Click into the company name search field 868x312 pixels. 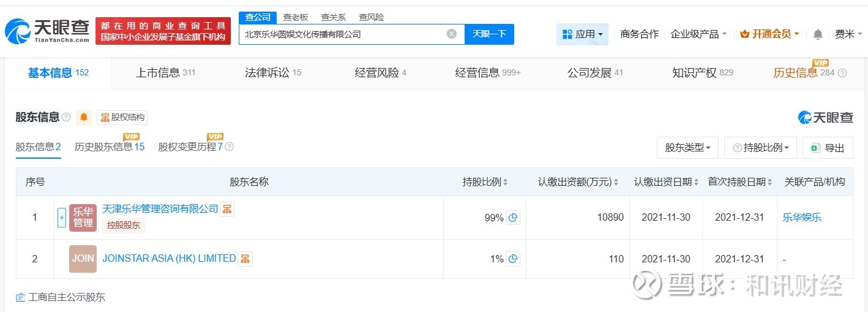point(343,34)
